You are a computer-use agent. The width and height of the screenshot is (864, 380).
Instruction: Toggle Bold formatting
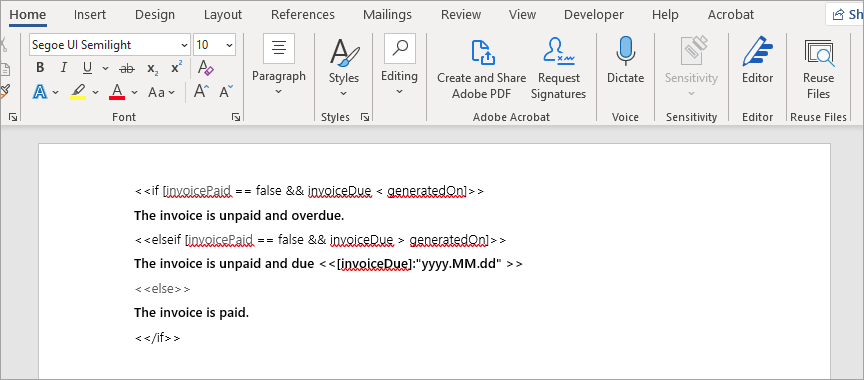[40, 68]
